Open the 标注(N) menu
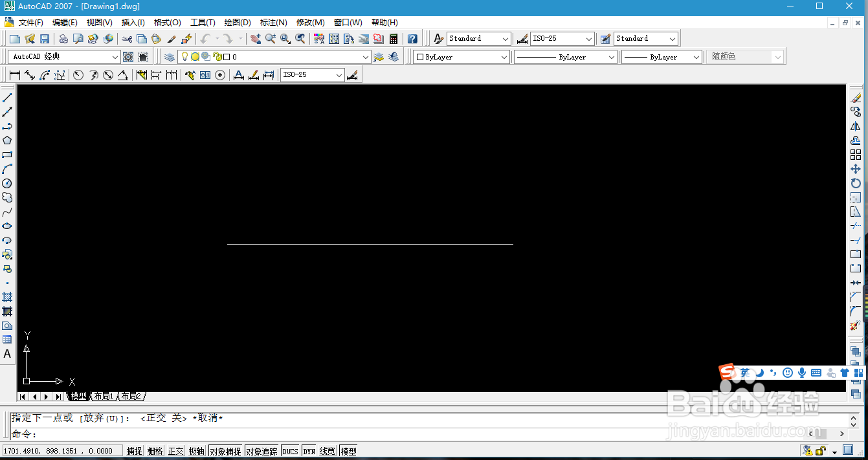 point(274,23)
